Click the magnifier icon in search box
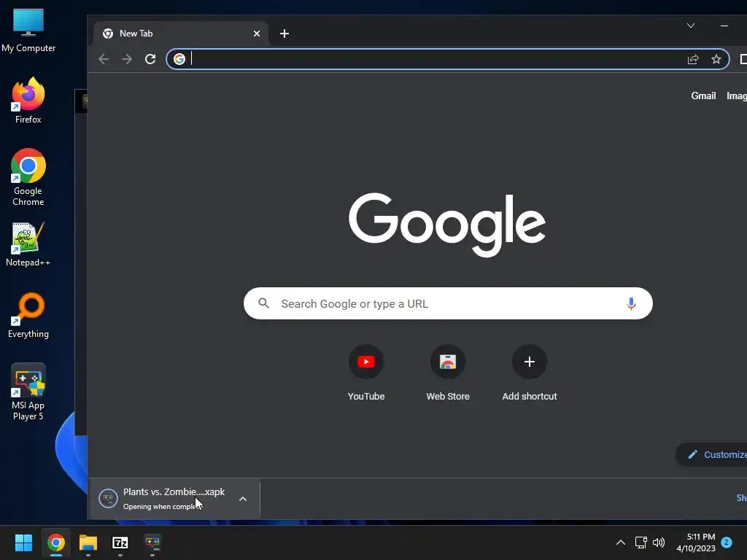 (263, 303)
